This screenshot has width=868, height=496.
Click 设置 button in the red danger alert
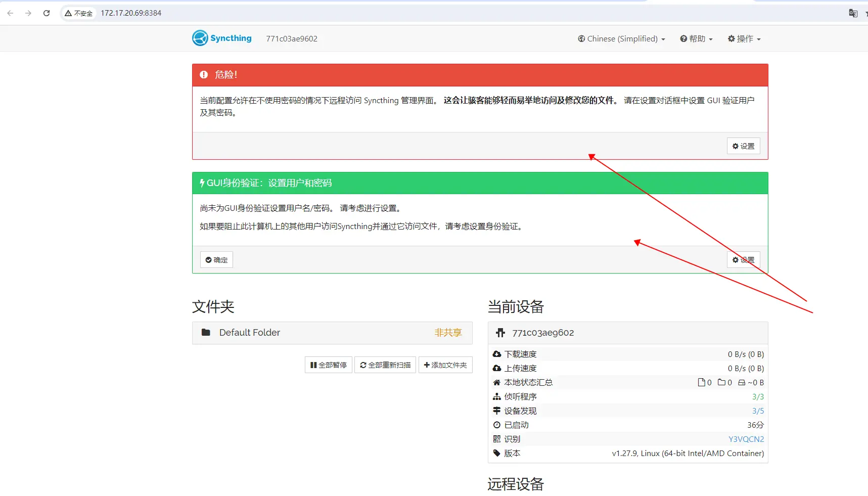point(743,146)
